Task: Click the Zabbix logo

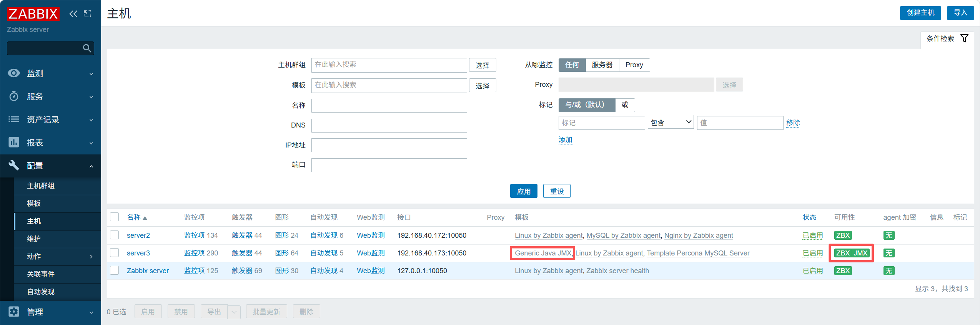Action: point(33,14)
